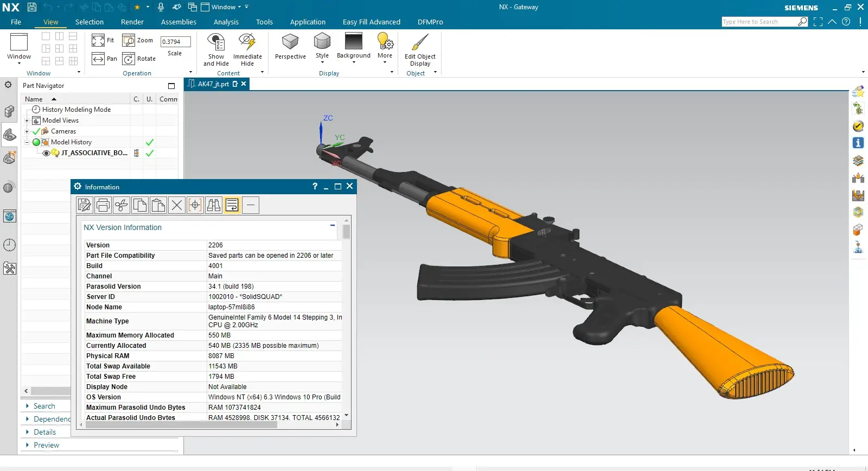Click the X delete icon in Information toolbar
868x471 pixels.
(x=177, y=205)
